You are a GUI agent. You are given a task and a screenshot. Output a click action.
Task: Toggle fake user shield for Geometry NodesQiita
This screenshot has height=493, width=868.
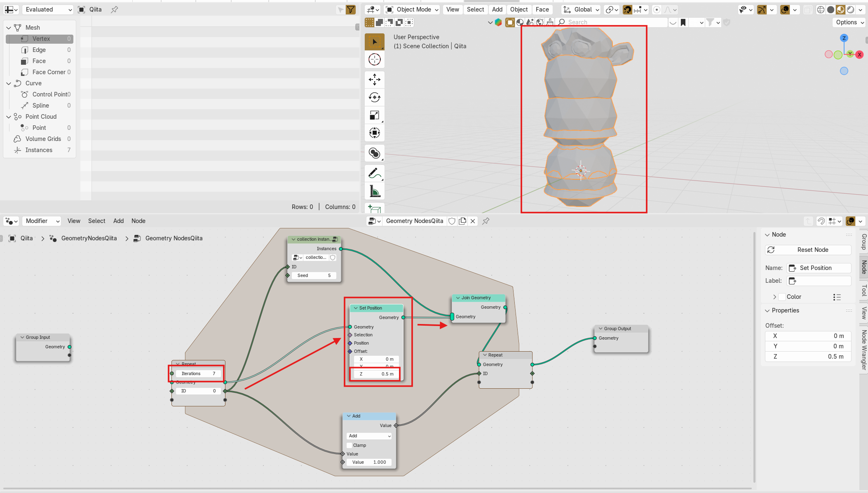[452, 221]
